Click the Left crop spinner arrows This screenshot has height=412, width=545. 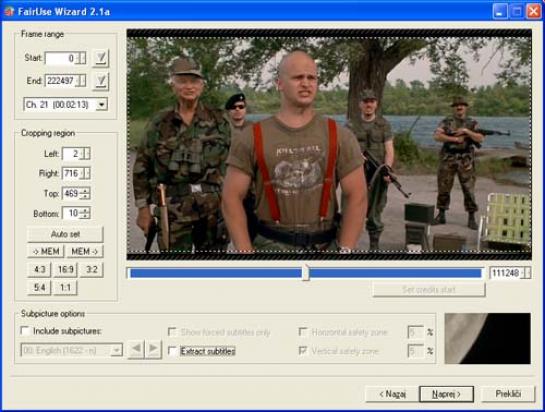(x=86, y=154)
